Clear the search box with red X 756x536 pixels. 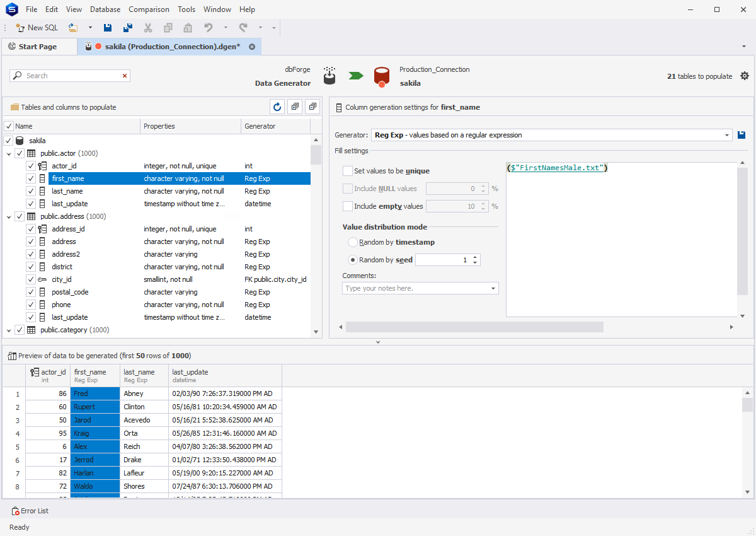click(x=125, y=76)
